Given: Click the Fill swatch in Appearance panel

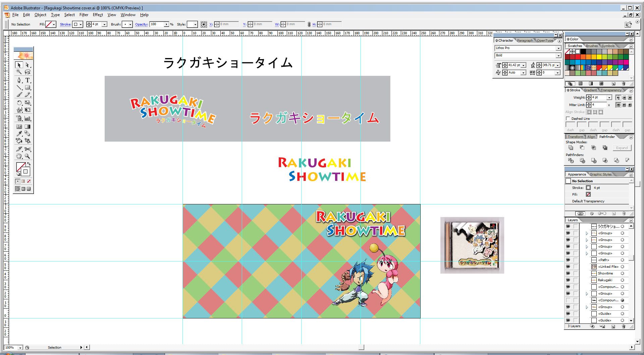Looking at the screenshot, I should point(588,194).
